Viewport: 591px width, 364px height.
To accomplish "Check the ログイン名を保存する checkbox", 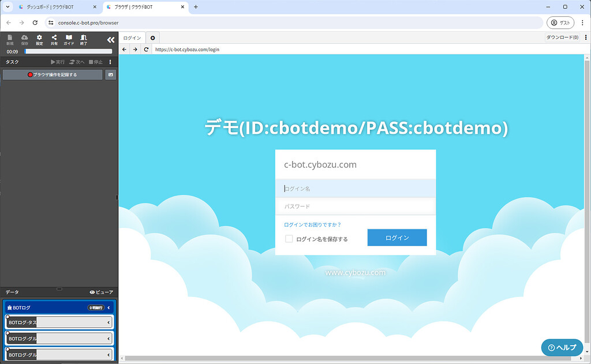I will tap(289, 239).
